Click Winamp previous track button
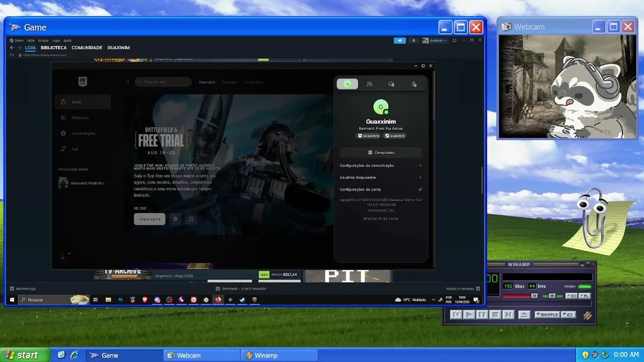This screenshot has width=644, height=362. point(456,315)
